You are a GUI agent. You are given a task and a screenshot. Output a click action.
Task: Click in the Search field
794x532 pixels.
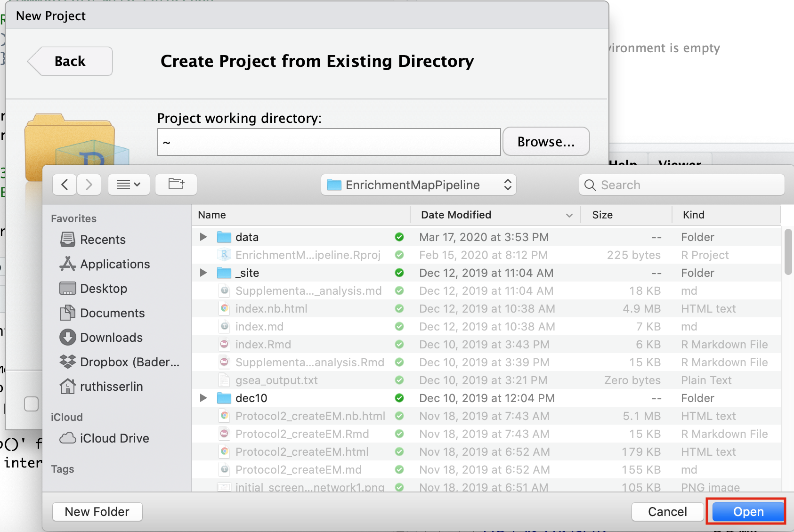click(x=659, y=185)
